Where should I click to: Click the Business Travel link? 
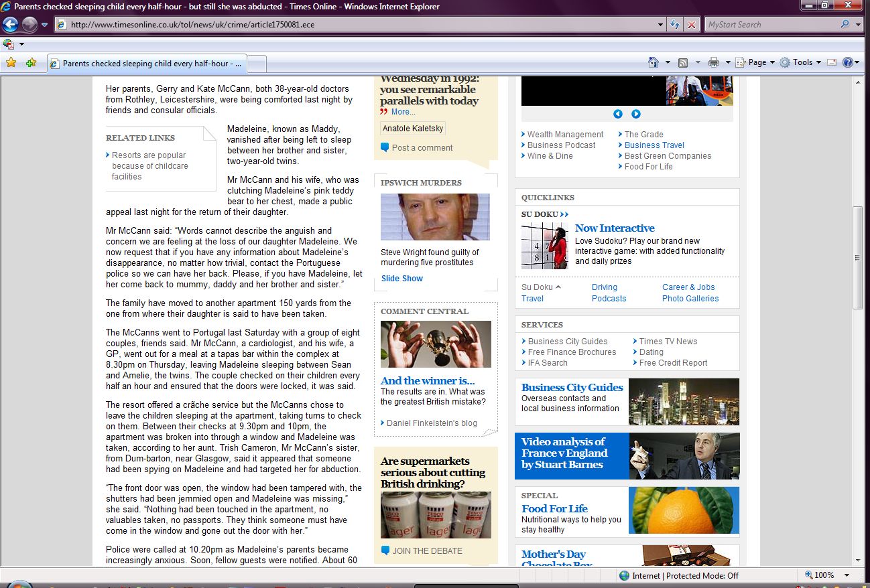654,145
